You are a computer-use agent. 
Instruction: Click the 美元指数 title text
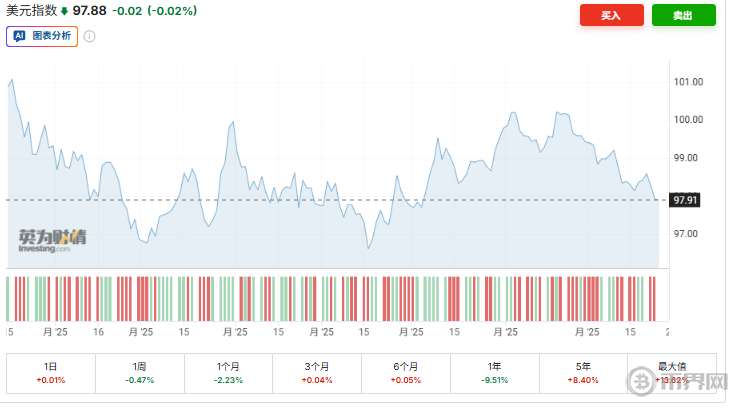31,11
